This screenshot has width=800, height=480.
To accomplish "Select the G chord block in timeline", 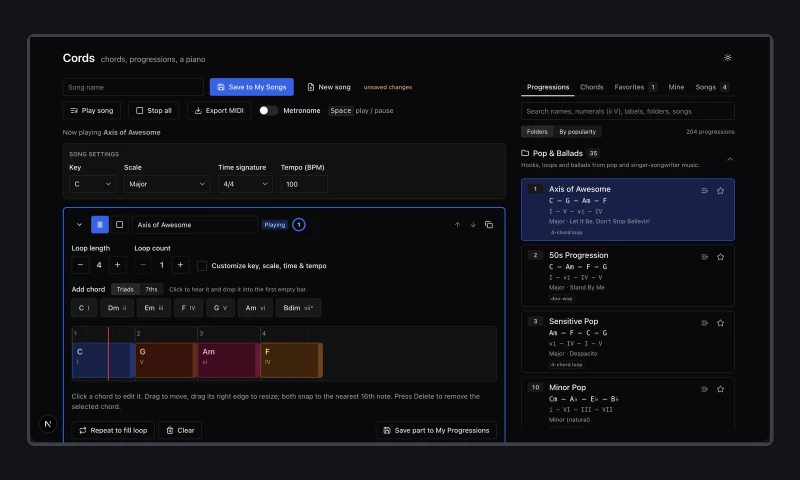I will tap(166, 360).
